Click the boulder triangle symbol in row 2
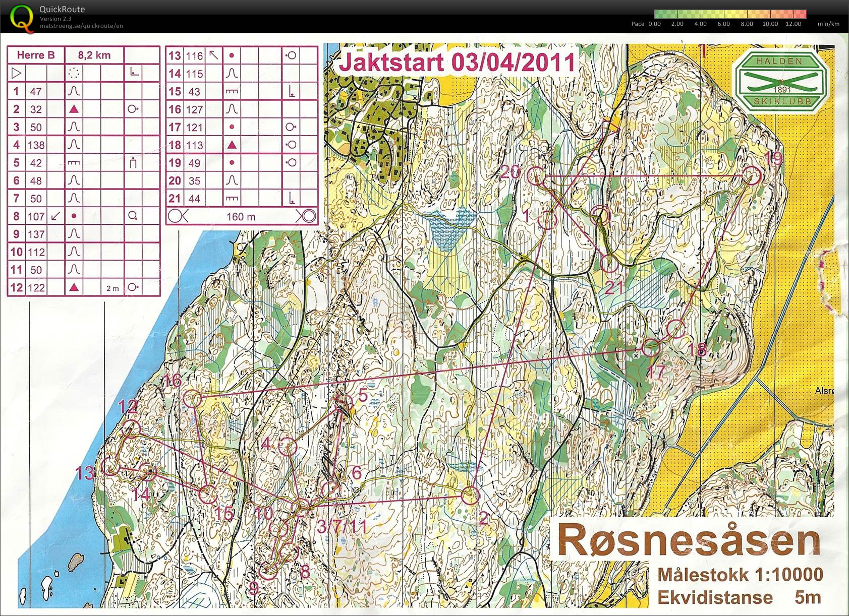The height and width of the screenshot is (616, 849). click(74, 109)
